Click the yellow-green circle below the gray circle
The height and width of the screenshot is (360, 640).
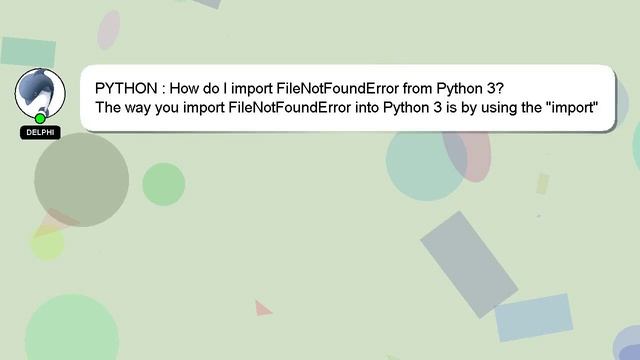48,244
